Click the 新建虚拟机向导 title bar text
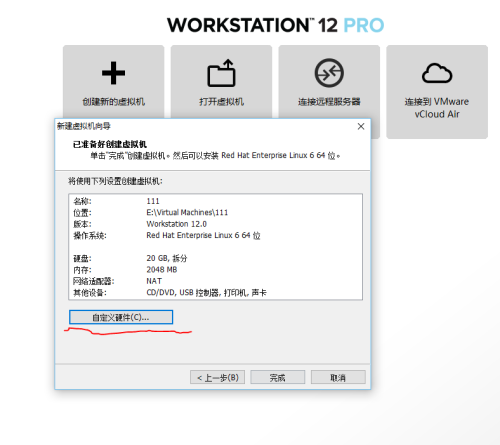The height and width of the screenshot is (445, 500). point(84,126)
